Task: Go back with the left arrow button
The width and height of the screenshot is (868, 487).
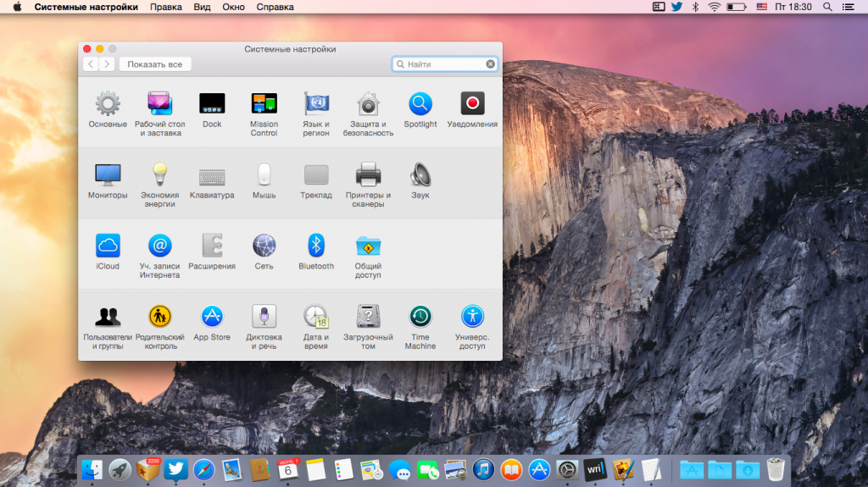Action: pos(91,64)
